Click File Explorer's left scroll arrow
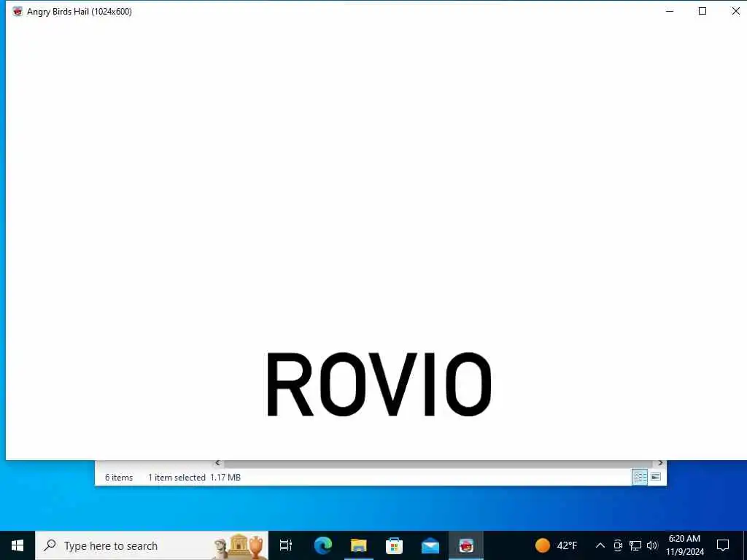Viewport: 747px width, 560px height. pyautogui.click(x=217, y=463)
